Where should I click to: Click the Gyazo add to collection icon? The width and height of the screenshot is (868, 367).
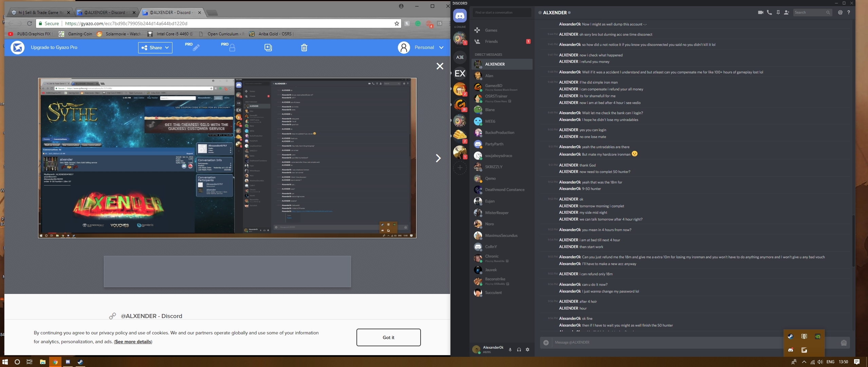268,48
